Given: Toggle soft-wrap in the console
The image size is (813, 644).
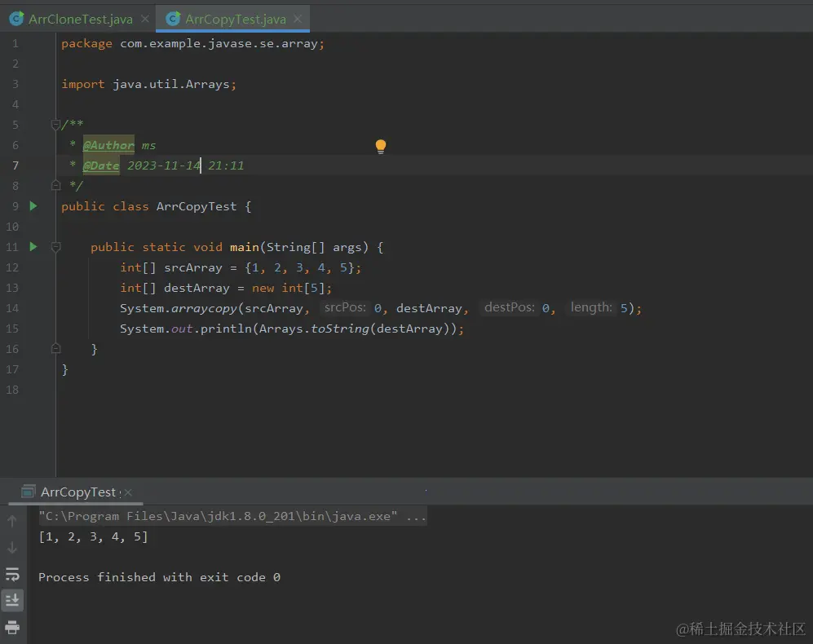Looking at the screenshot, I should pyautogui.click(x=12, y=574).
